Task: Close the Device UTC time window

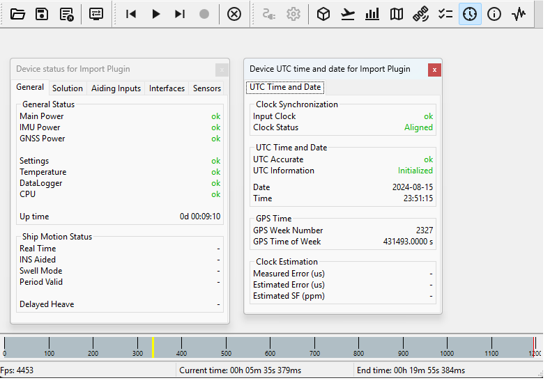Action: coord(434,70)
